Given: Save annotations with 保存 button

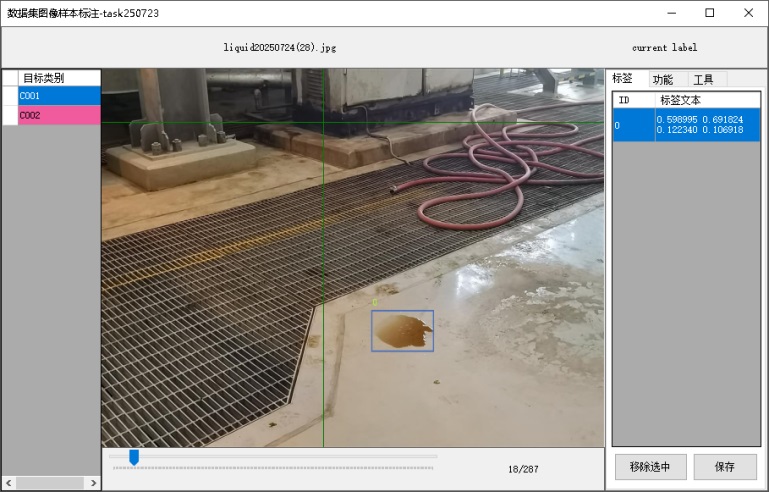Looking at the screenshot, I should coord(725,466).
